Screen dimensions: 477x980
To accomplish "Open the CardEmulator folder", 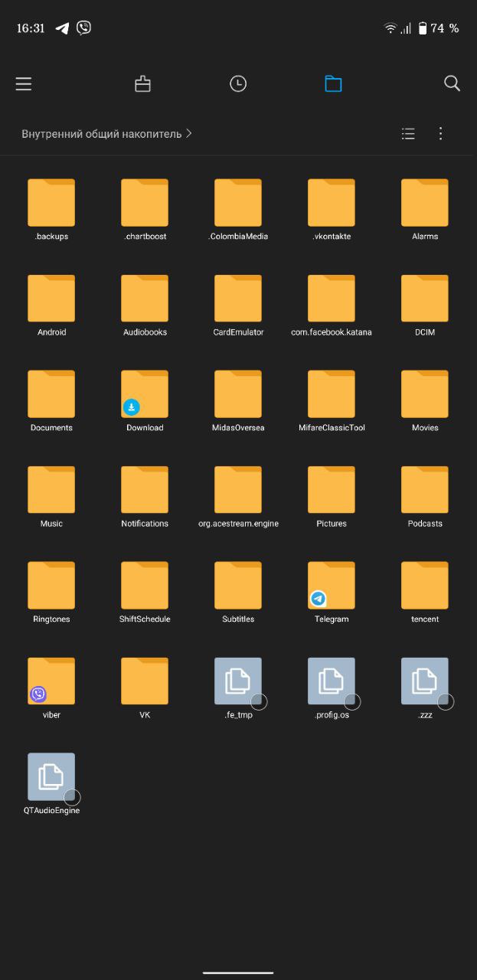I will pyautogui.click(x=238, y=299).
